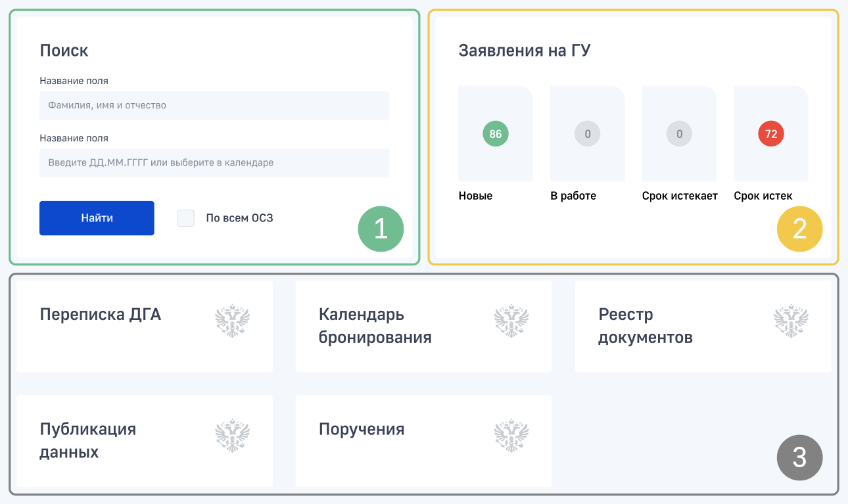Open the Переписка ДГА section
The height and width of the screenshot is (504, 848).
[145, 327]
